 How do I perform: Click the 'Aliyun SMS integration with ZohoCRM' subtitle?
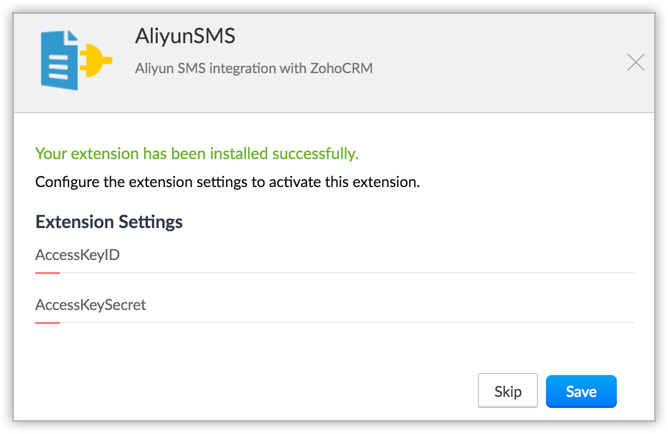click(254, 69)
